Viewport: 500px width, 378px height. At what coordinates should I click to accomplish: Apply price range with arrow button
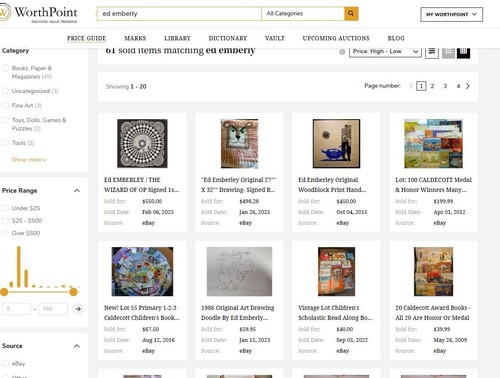78,309
